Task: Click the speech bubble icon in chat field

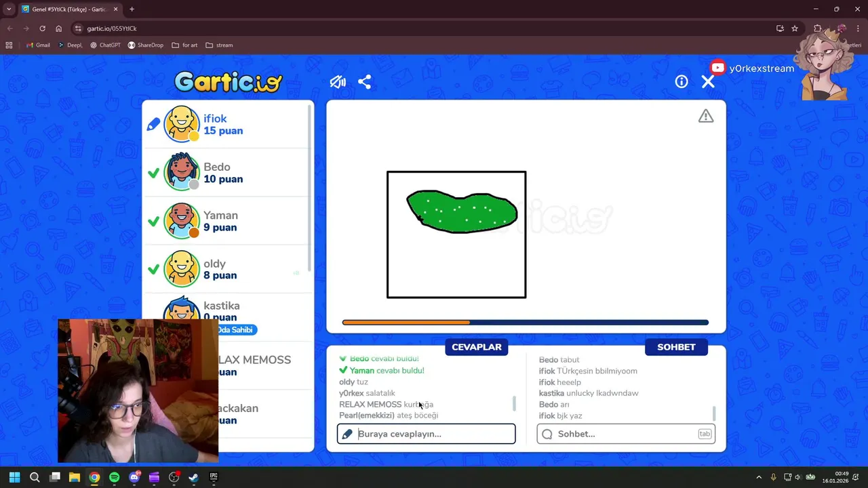Action: [x=547, y=434]
